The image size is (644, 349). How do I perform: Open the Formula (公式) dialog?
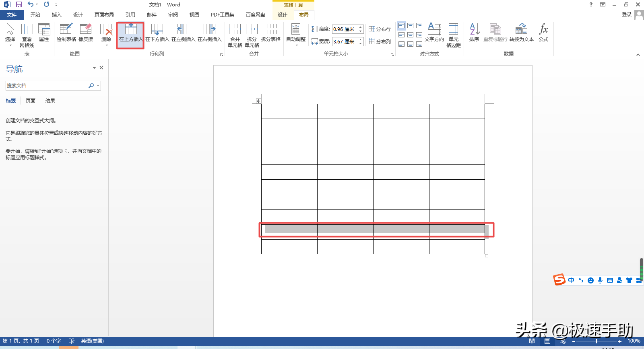[543, 33]
